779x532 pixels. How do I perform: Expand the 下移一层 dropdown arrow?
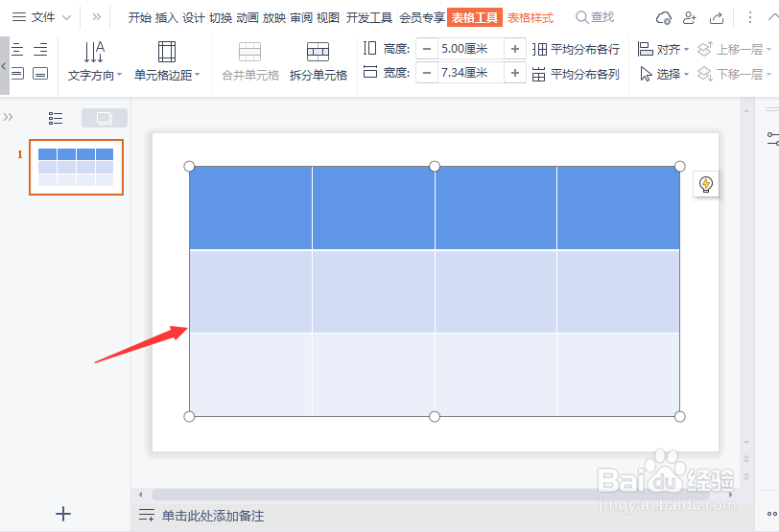[768, 75]
